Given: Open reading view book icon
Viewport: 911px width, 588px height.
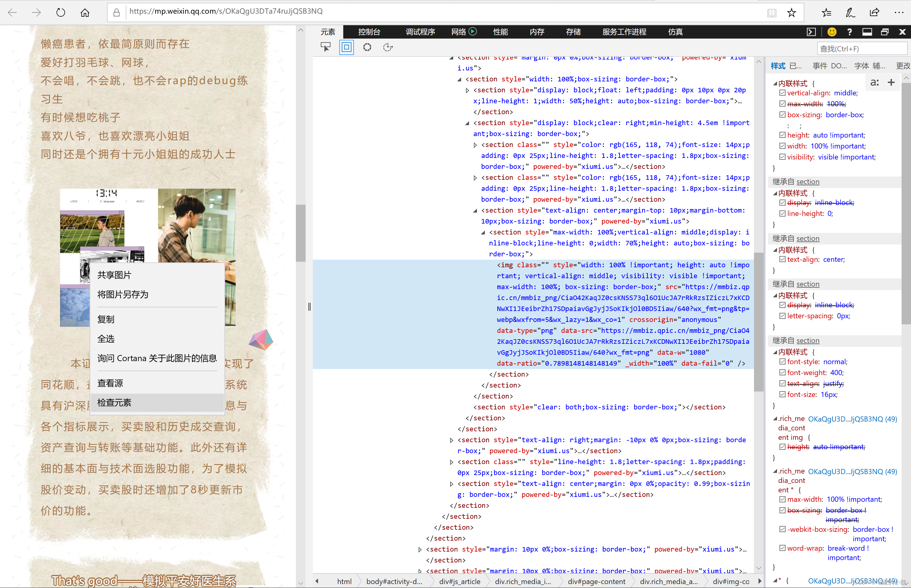Looking at the screenshot, I should [x=772, y=12].
